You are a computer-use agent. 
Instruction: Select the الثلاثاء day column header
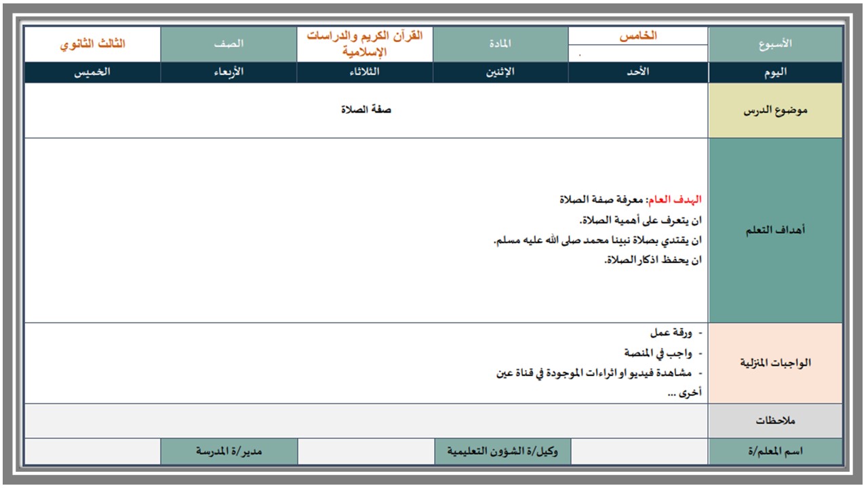(x=365, y=73)
